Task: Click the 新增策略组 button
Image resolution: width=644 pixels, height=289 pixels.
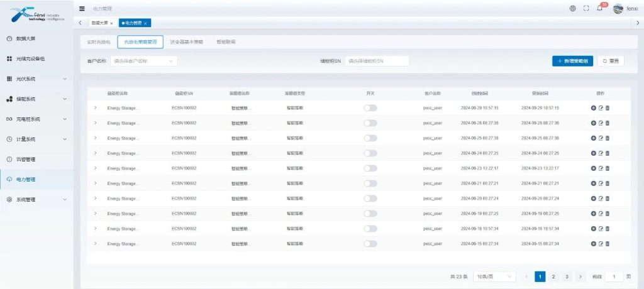Action: (572, 61)
